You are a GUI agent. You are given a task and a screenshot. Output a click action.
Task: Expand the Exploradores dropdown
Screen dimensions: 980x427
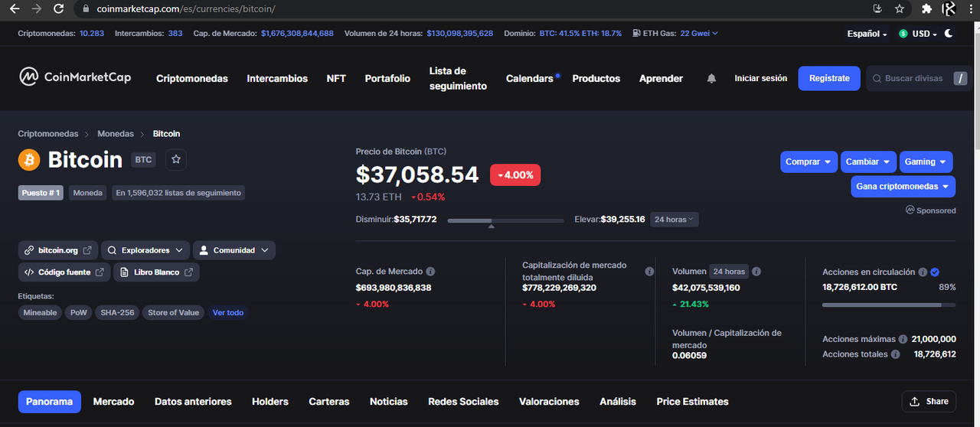pyautogui.click(x=145, y=250)
